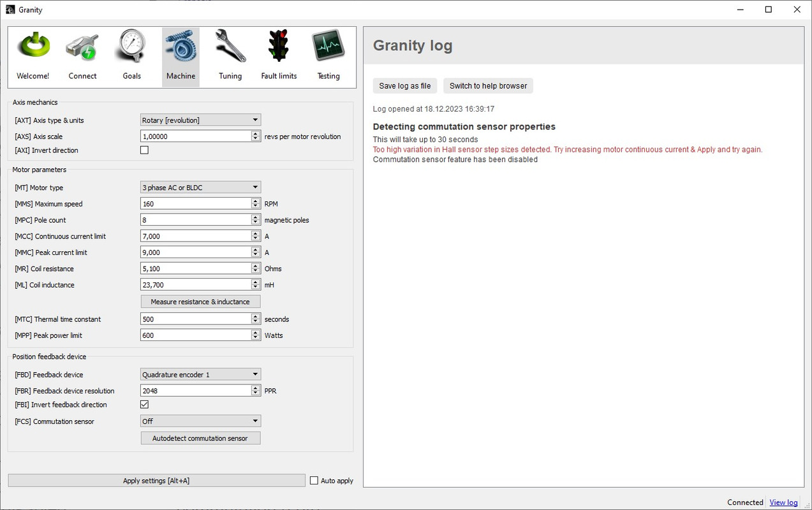Click the Coil resistance input field
The height and width of the screenshot is (510, 812).
pos(196,268)
